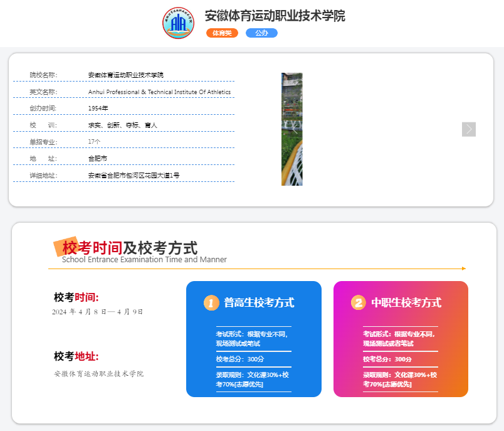Click detailed address 安徽省合肥市包河区花园大道1号
Viewport: 504px width, 431px height.
(134, 175)
